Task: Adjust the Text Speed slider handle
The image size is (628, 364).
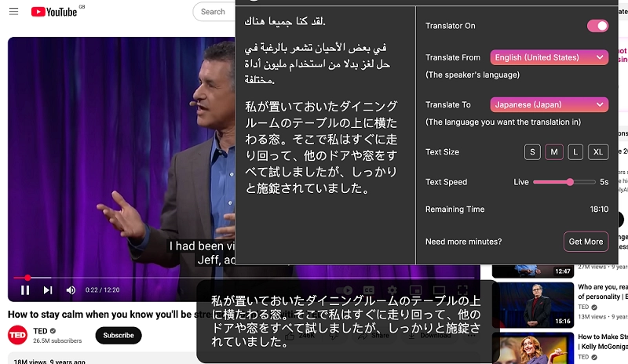Action: pos(570,182)
